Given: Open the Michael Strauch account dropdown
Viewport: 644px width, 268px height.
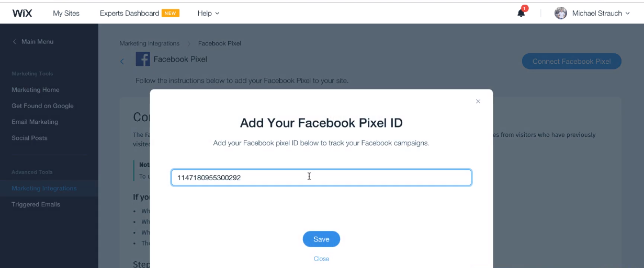Looking at the screenshot, I should tap(601, 13).
